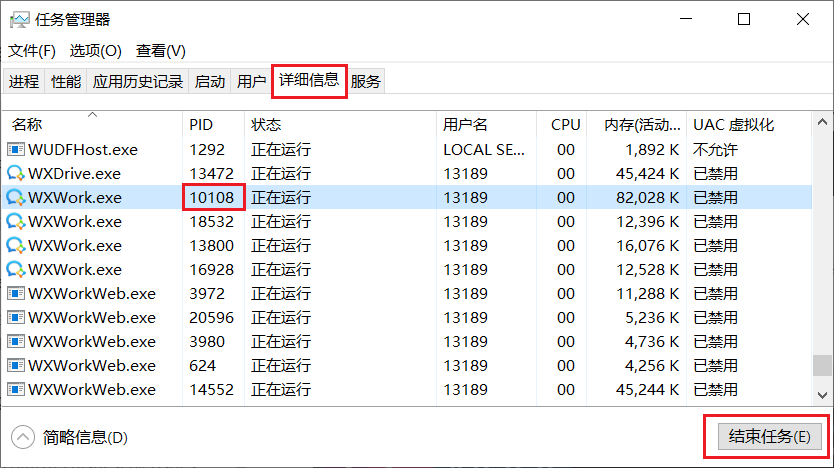Click PID value 18532
834x468 pixels.
click(x=212, y=222)
